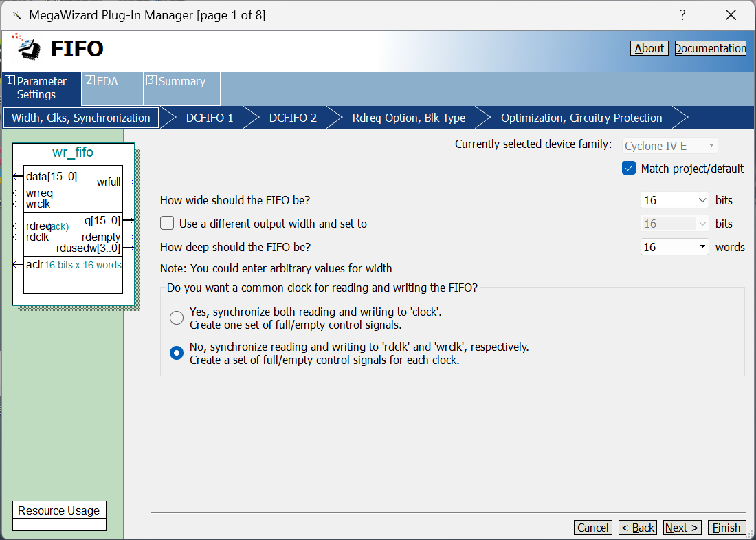Go to Rdreq Option, Blk Type step
This screenshot has width=756, height=540.
click(x=408, y=118)
